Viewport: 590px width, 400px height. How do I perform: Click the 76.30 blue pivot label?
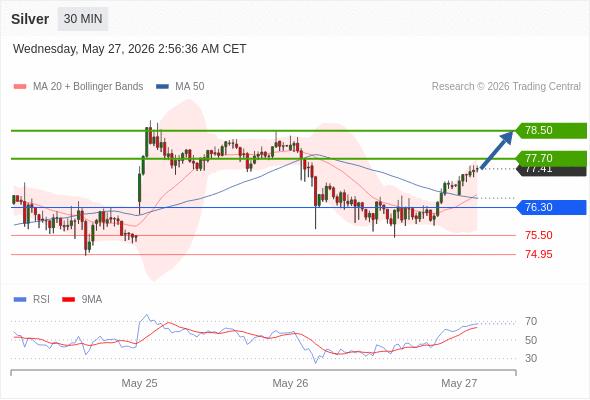click(551, 207)
